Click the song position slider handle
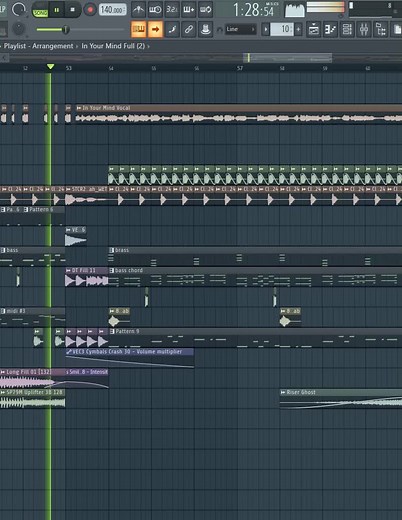The image size is (402, 520). pos(66,30)
